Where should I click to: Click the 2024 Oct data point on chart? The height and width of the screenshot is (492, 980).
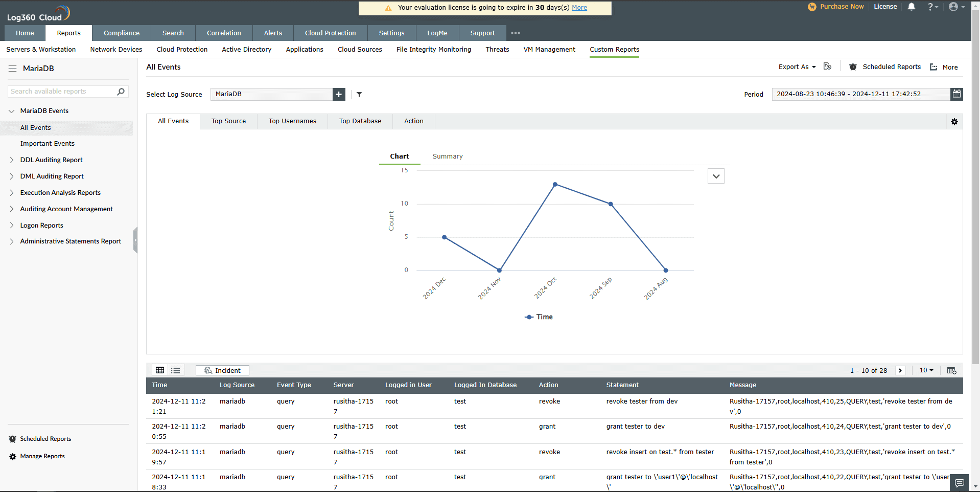click(555, 184)
